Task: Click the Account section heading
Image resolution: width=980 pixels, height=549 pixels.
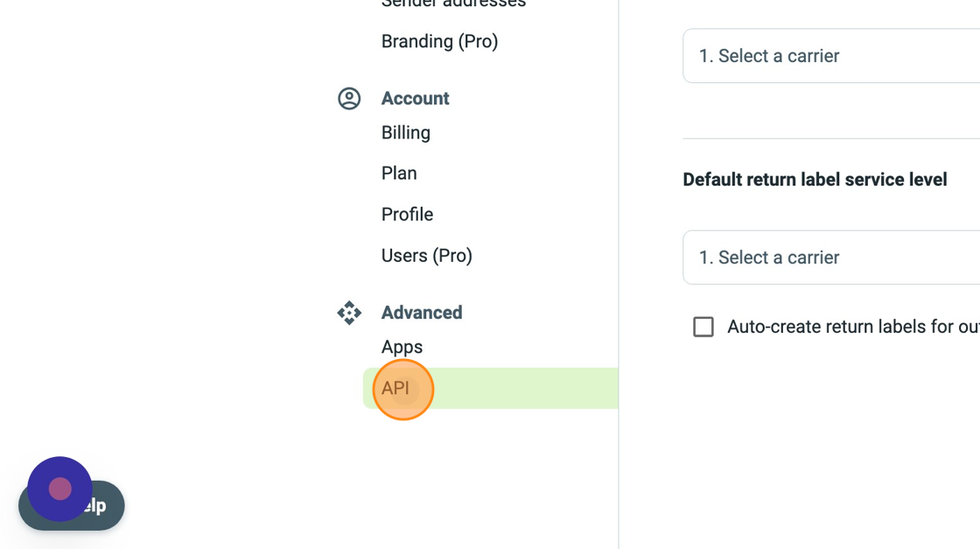Action: [x=415, y=98]
